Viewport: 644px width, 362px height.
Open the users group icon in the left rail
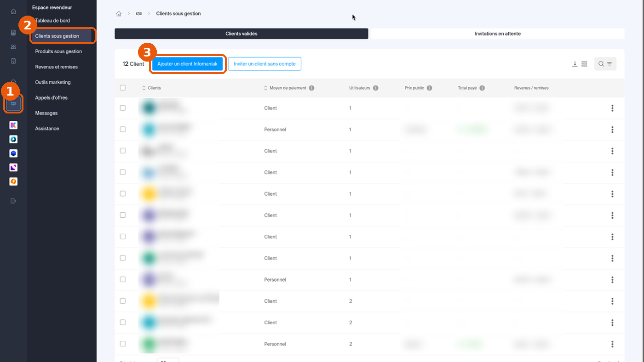pyautogui.click(x=13, y=47)
